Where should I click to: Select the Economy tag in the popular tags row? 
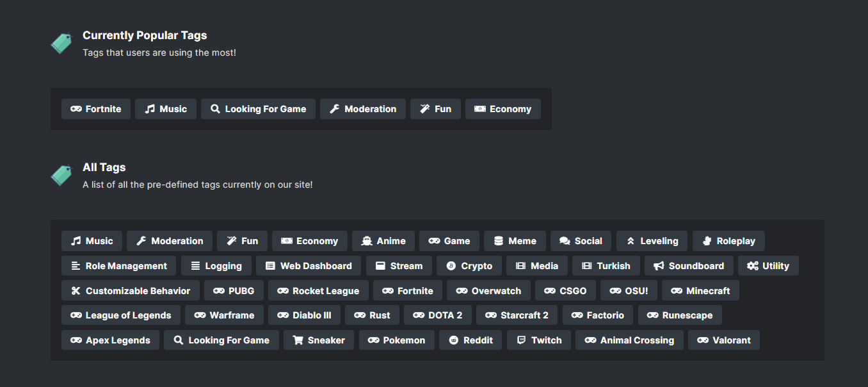(503, 109)
